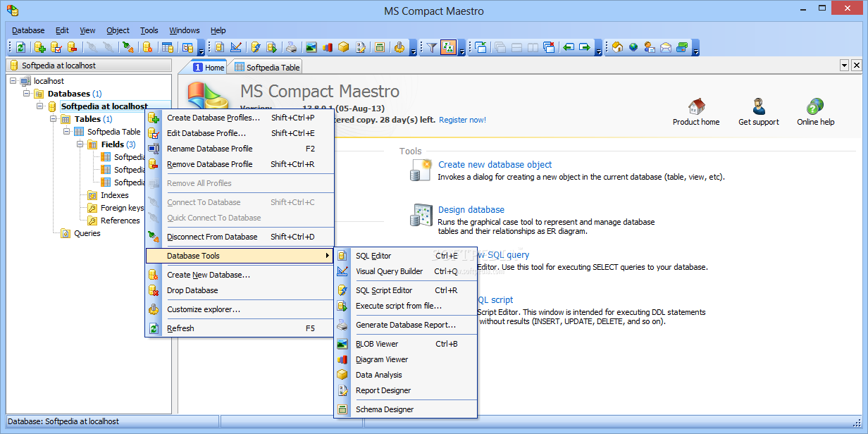This screenshot has width=868, height=434.
Task: Click the Create New Database toolbar icon
Action: tap(147, 47)
